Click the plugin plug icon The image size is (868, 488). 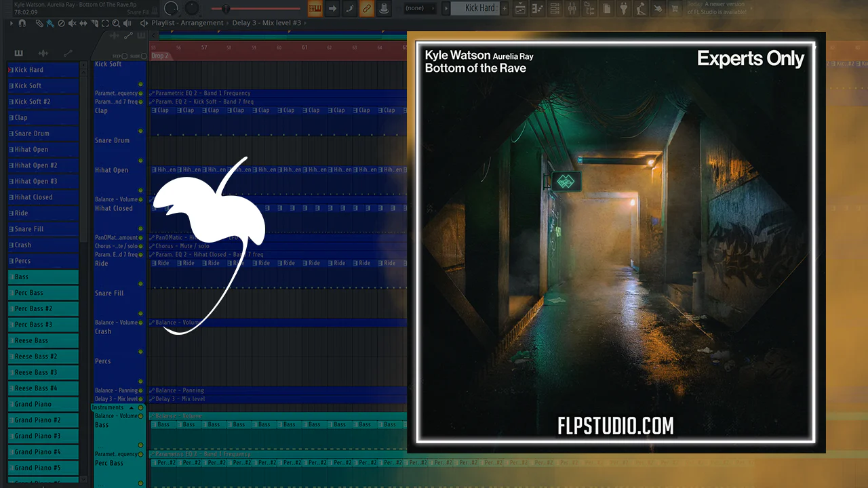pos(624,8)
